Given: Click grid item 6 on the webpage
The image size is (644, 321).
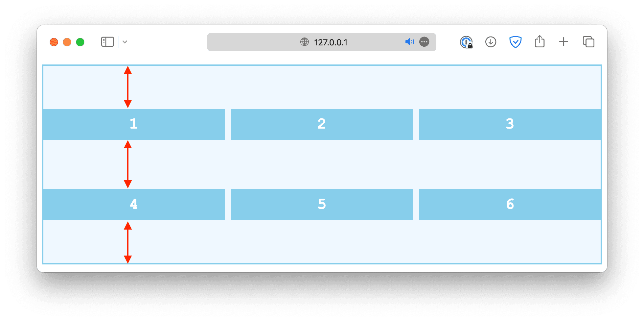Looking at the screenshot, I should coord(510,204).
